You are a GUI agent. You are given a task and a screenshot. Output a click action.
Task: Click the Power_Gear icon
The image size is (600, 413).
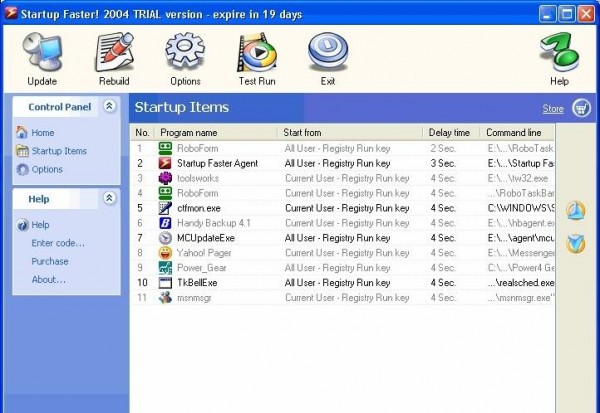pos(165,268)
